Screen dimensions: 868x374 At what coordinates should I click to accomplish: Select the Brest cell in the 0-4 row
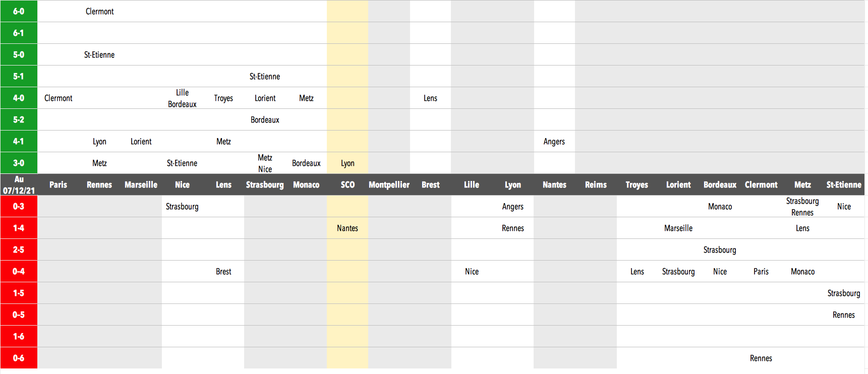(223, 272)
